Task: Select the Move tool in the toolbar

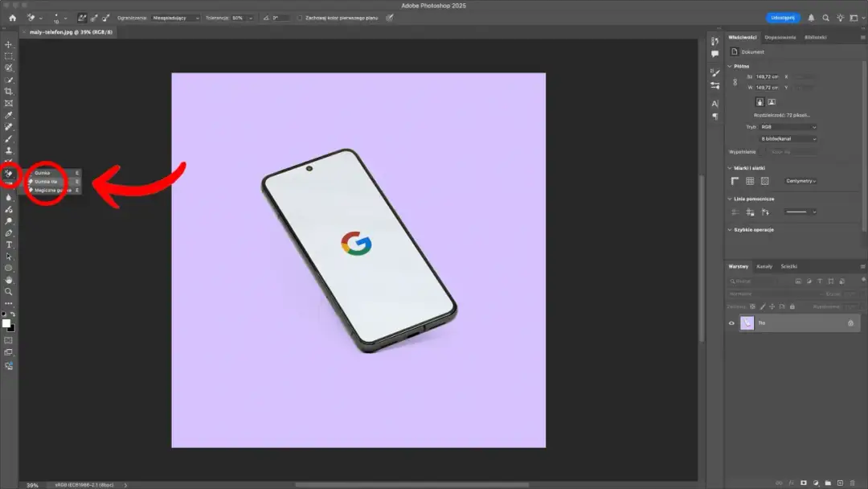Action: 9,45
